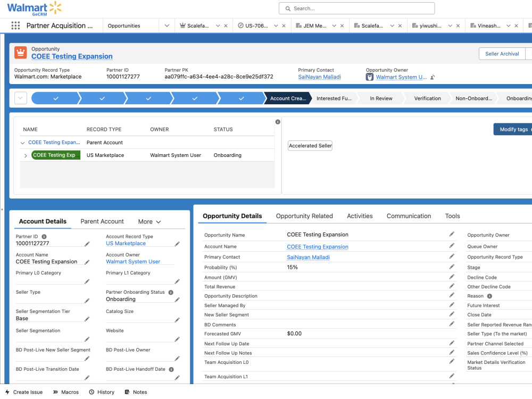Click the Walmart GeCRM logo
The height and width of the screenshot is (399, 532).
(x=34, y=9)
